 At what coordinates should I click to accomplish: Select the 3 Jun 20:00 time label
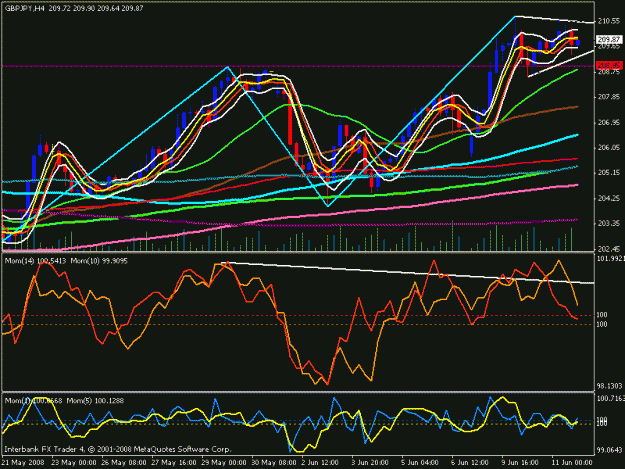pos(369,463)
